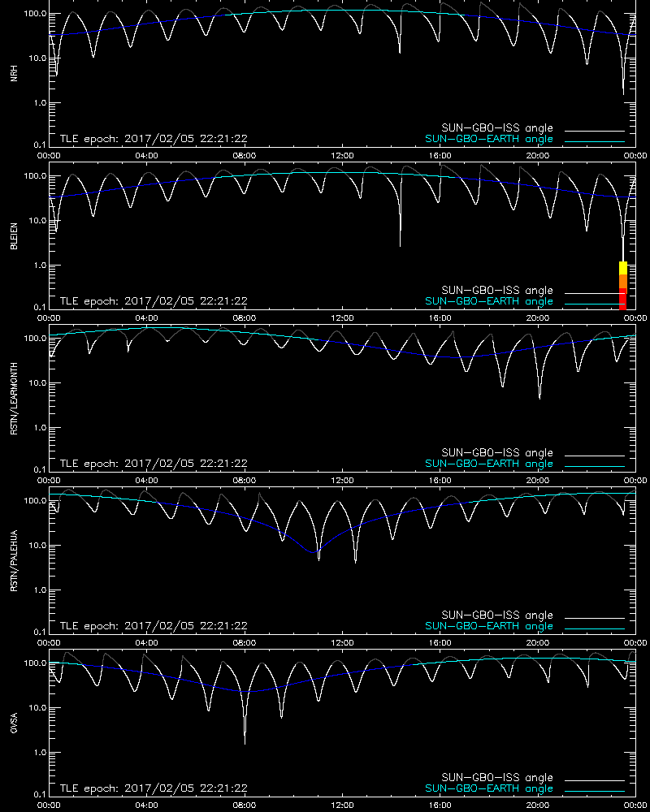650x812 pixels.
Task: Select the NRH y-axis station label
Action: coord(14,73)
